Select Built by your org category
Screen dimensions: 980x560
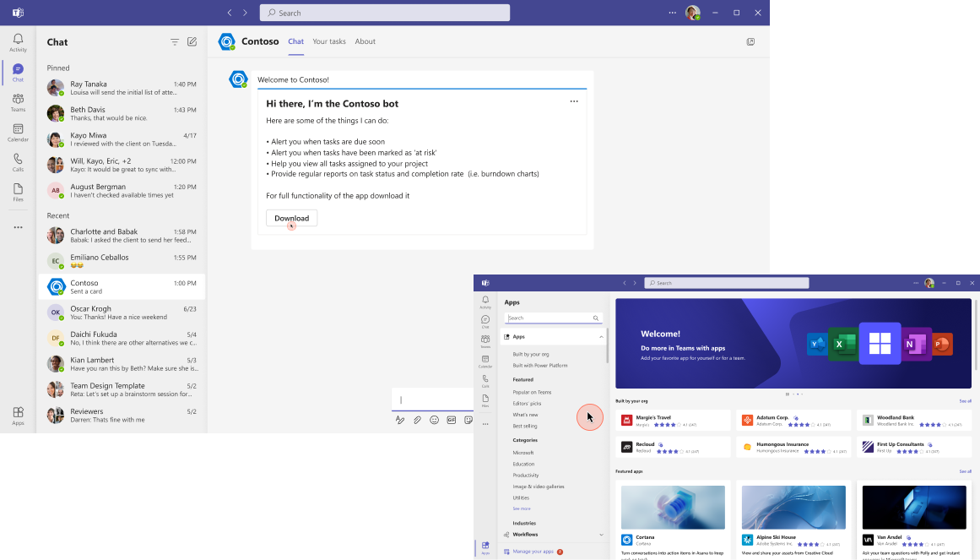[531, 354]
